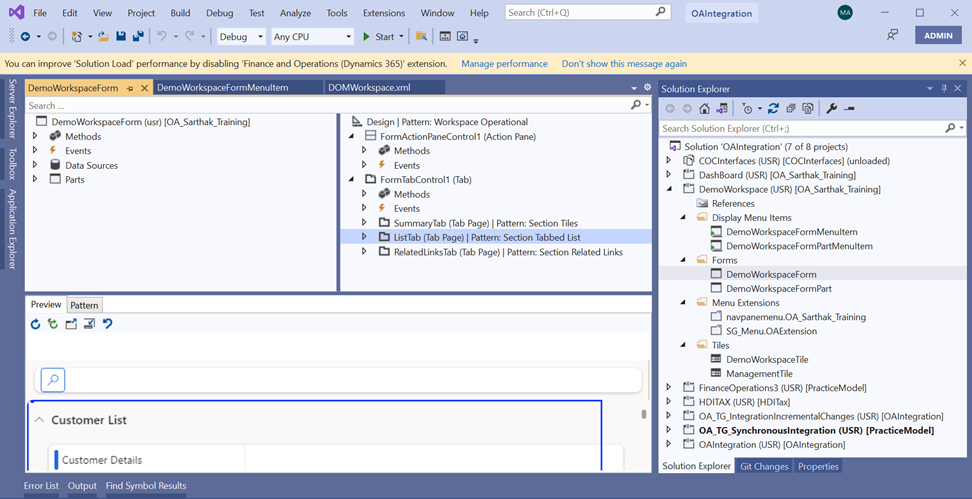
Task: Click the Save All multi-floppy icon
Action: pos(139,37)
